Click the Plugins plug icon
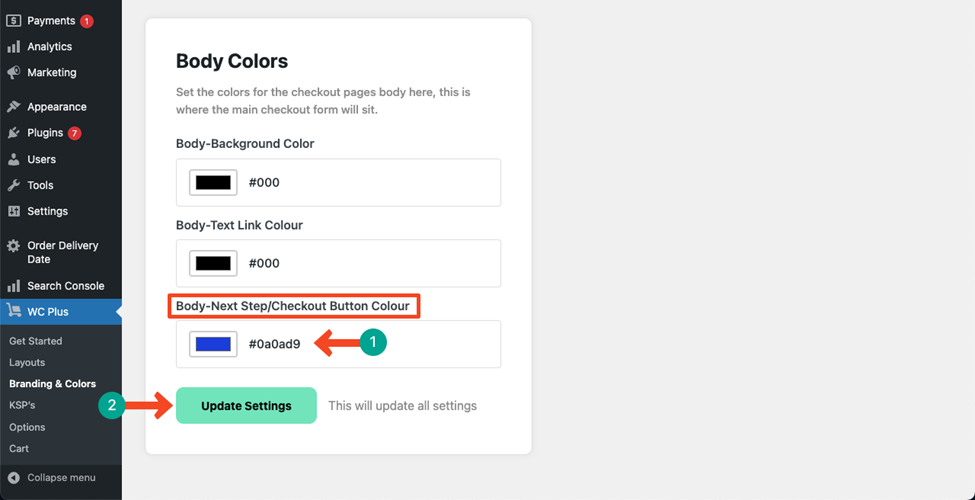 pyautogui.click(x=14, y=133)
